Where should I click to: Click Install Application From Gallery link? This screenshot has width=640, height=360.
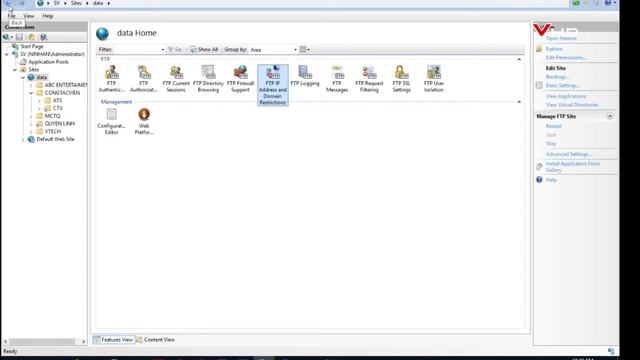pos(573,167)
